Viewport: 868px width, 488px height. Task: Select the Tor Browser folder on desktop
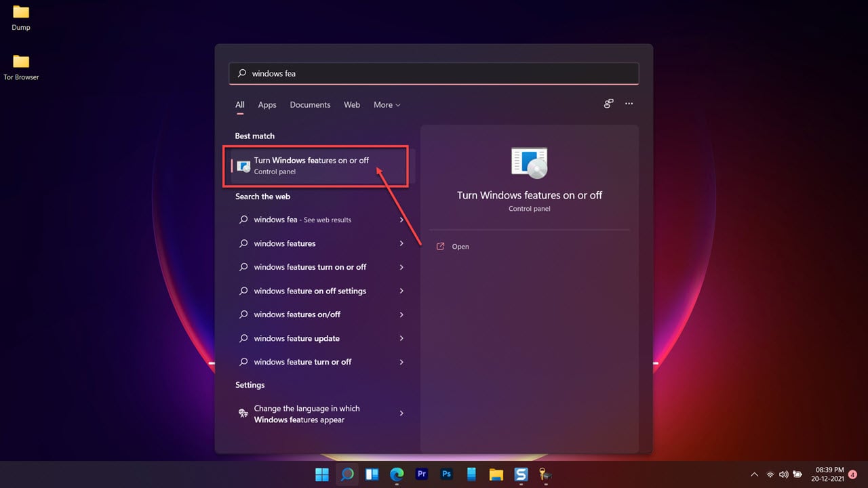21,68
